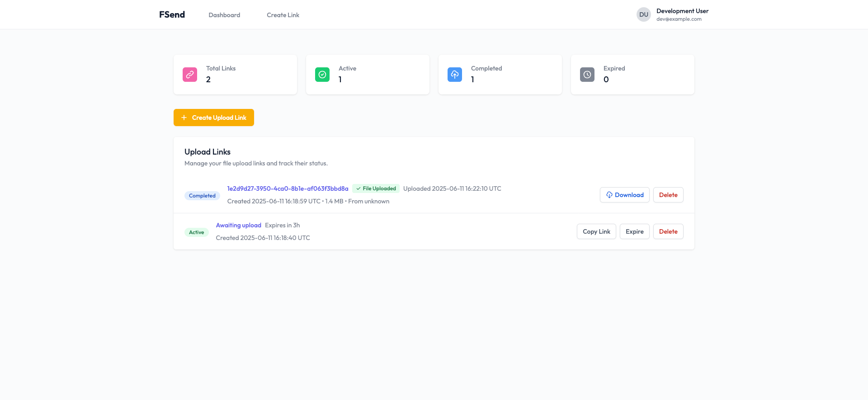The width and height of the screenshot is (868, 400).
Task: Click 'Expires in 3h' text
Action: (x=283, y=225)
